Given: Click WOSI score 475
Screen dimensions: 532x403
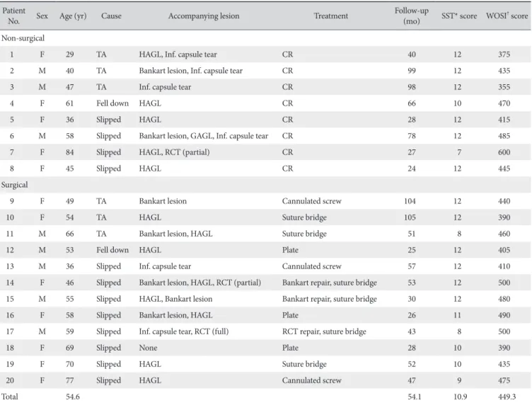Looking at the screenshot, I should (x=504, y=380).
